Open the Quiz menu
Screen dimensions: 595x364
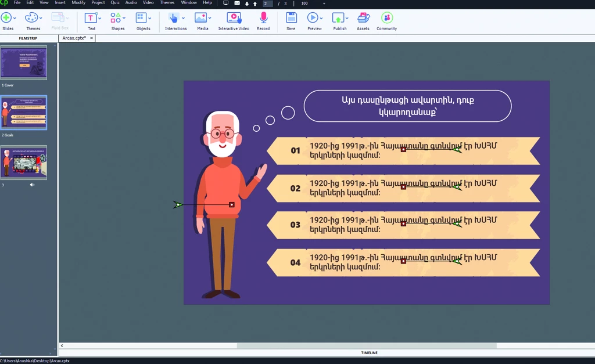[x=115, y=3]
